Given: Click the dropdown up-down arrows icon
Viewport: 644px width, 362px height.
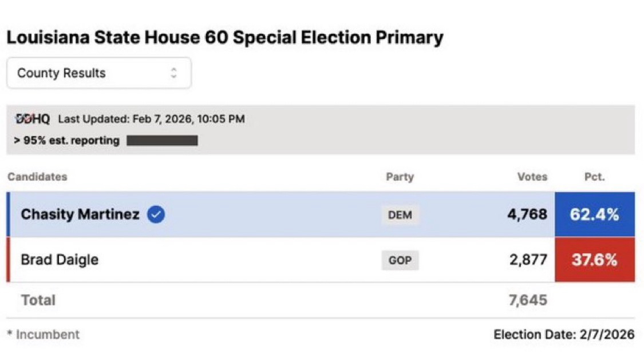Looking at the screenshot, I should coord(174,73).
